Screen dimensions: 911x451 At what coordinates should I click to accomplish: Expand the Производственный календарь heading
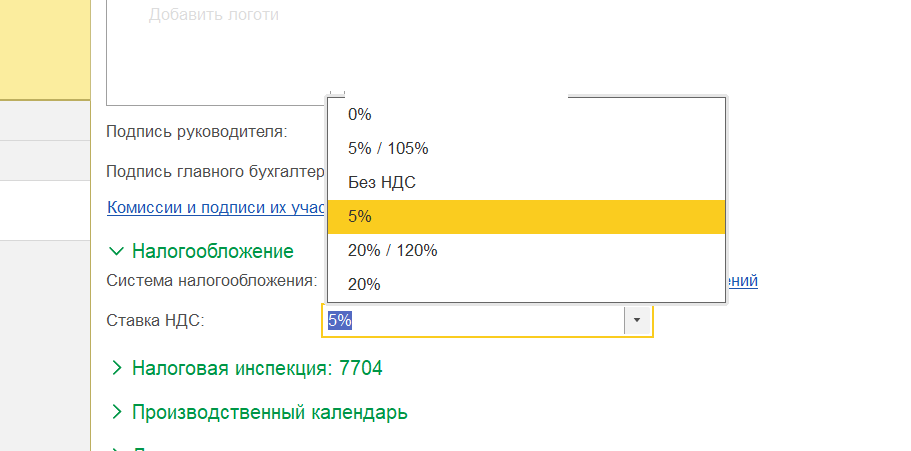[x=269, y=412]
